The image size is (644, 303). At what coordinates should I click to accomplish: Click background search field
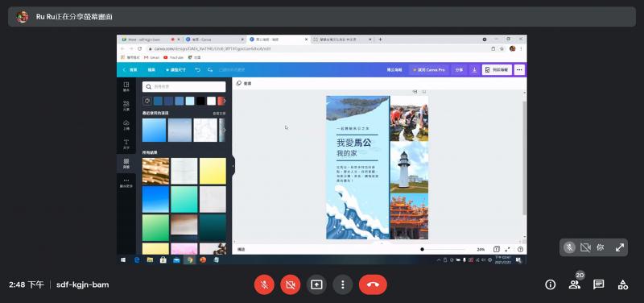coord(184,87)
